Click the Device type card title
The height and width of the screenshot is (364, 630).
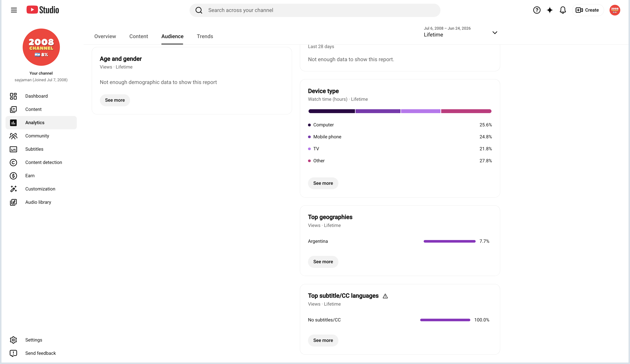tap(323, 91)
